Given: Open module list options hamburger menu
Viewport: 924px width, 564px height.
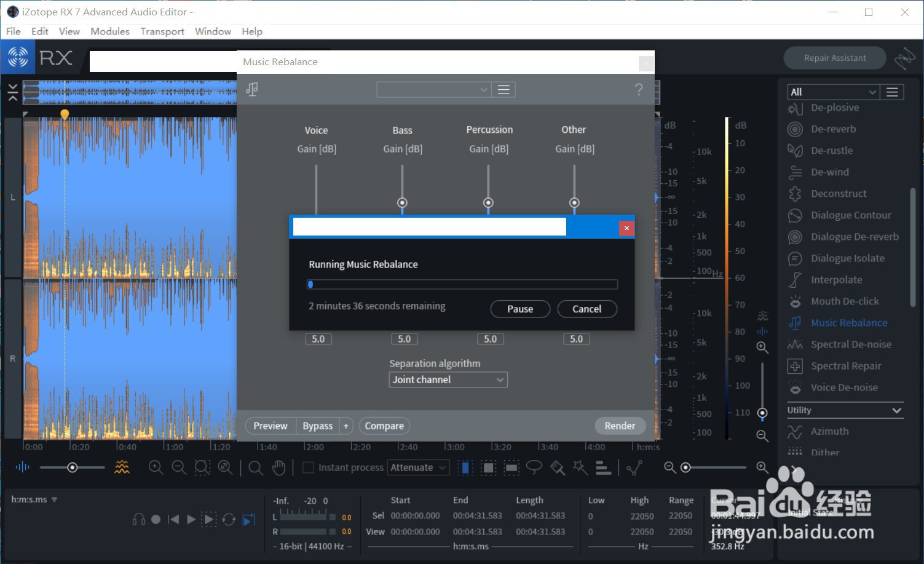Looking at the screenshot, I should 892,92.
